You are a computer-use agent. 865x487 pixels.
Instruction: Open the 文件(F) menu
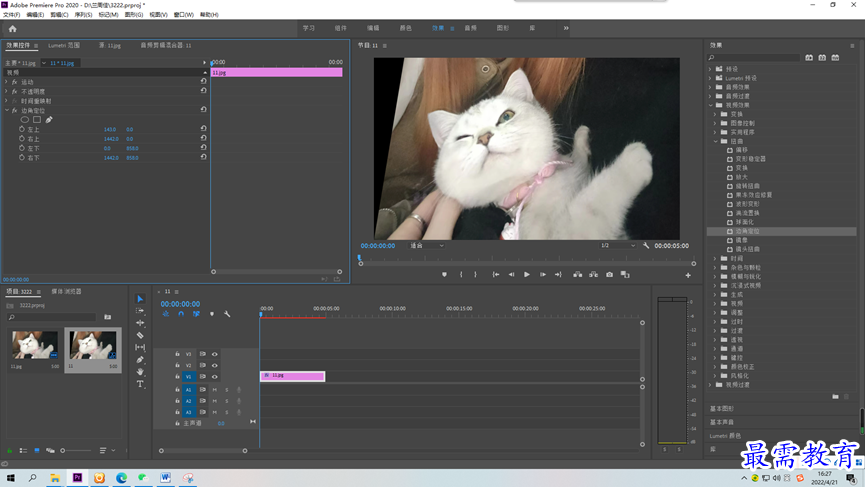click(x=12, y=15)
